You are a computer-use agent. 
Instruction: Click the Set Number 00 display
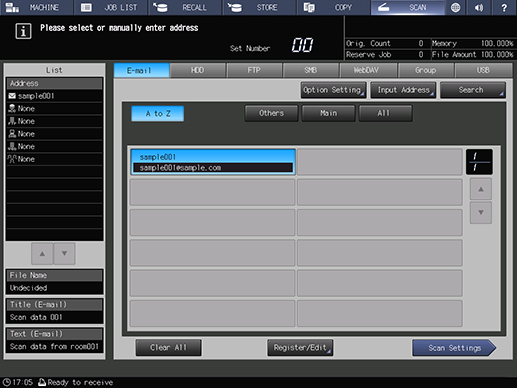(x=302, y=45)
